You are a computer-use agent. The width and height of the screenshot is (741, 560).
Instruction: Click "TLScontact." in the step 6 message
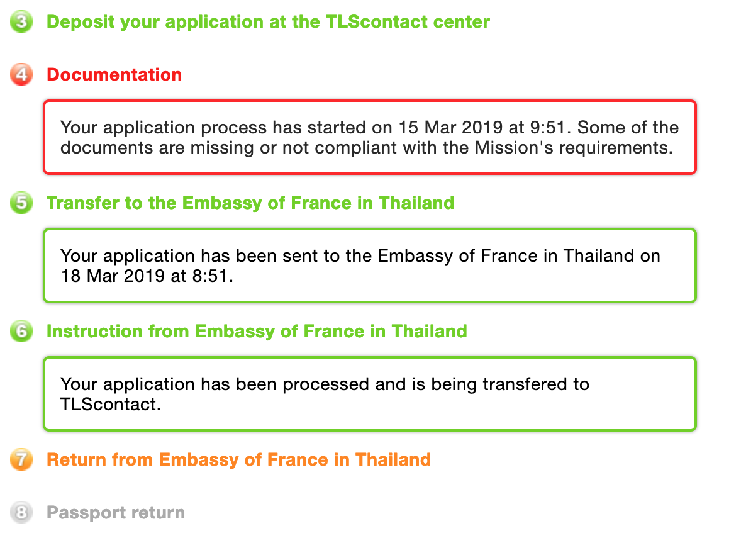tap(111, 404)
